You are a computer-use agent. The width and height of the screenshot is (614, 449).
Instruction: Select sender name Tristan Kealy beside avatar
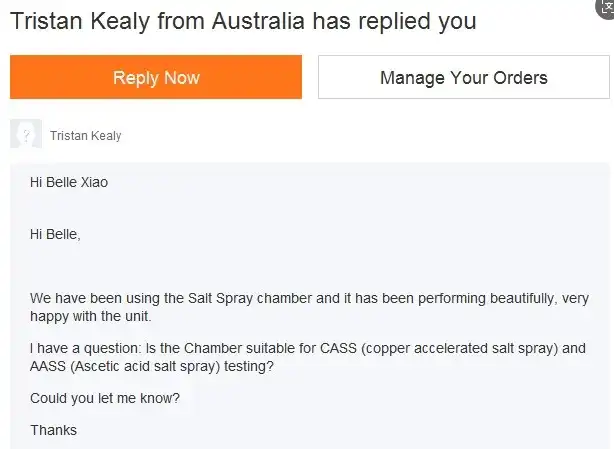tap(85, 136)
